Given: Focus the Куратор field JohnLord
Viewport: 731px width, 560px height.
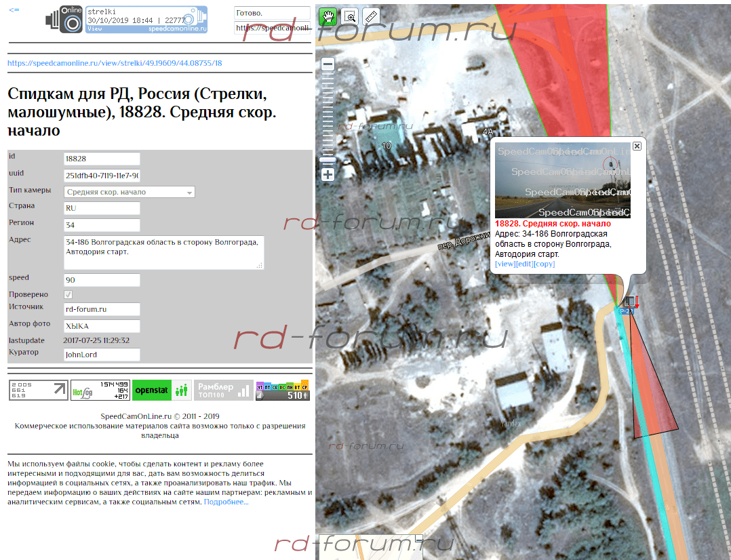Looking at the screenshot, I should pos(102,355).
